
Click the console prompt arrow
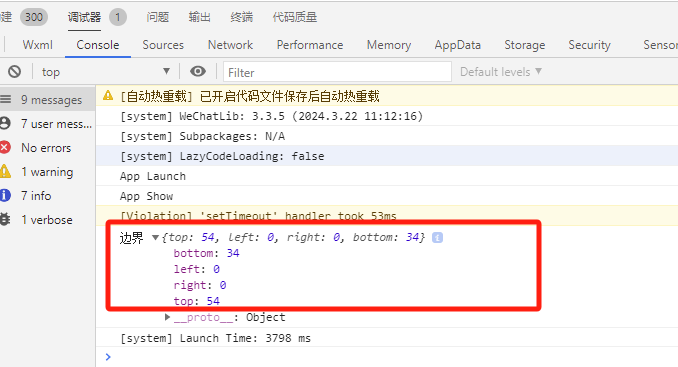pyautogui.click(x=108, y=357)
